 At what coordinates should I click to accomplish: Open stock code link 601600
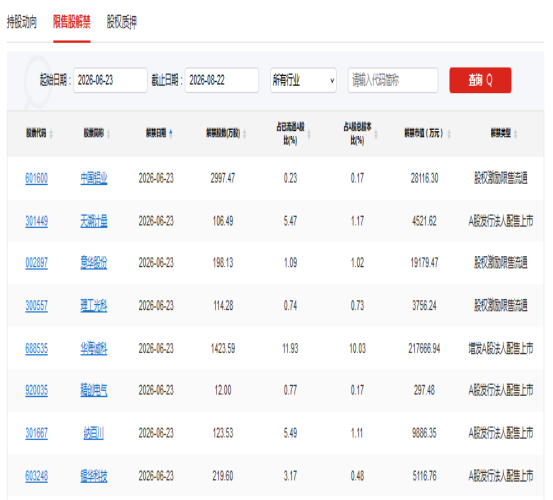point(36,178)
